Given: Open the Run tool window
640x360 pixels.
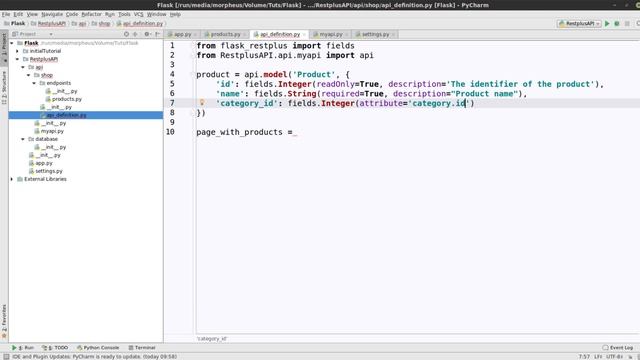Looking at the screenshot, I should point(23,348).
